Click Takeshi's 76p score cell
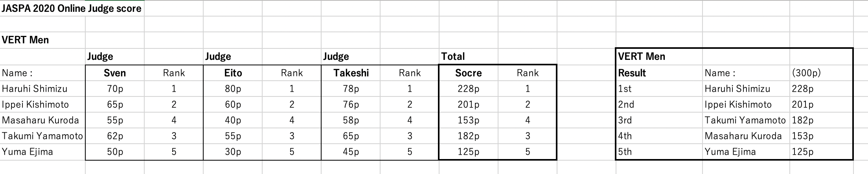Screen dimensions: 868x174 [351, 104]
